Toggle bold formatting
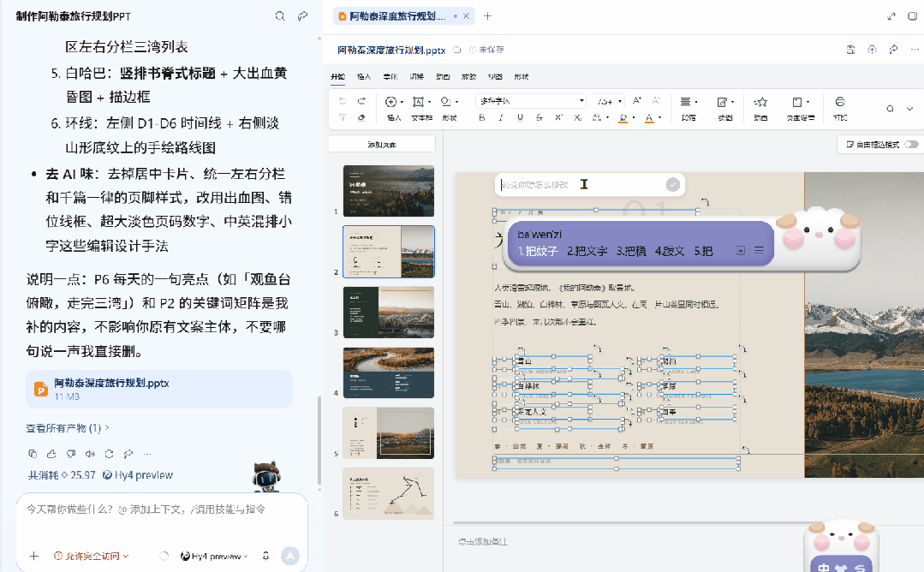924x572 pixels. [482, 117]
